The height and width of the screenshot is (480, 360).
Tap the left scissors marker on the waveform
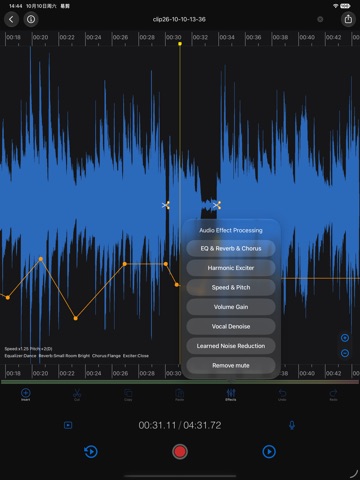coord(166,205)
